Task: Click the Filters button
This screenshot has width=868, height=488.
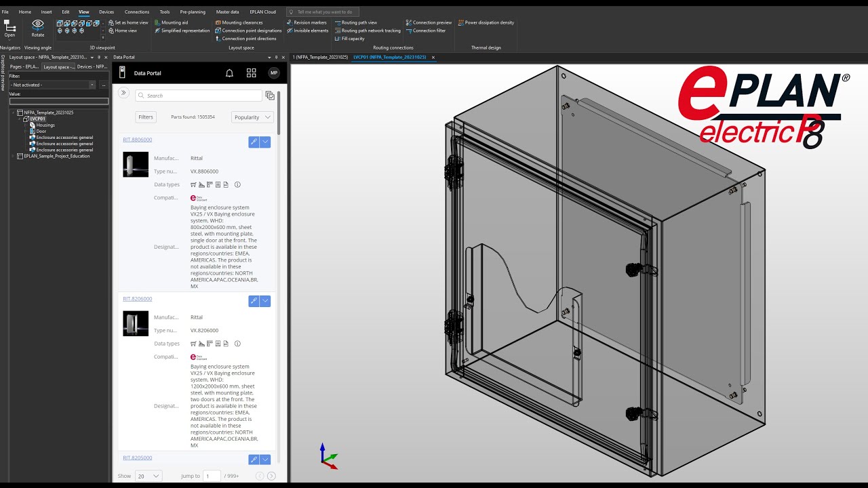Action: point(146,117)
